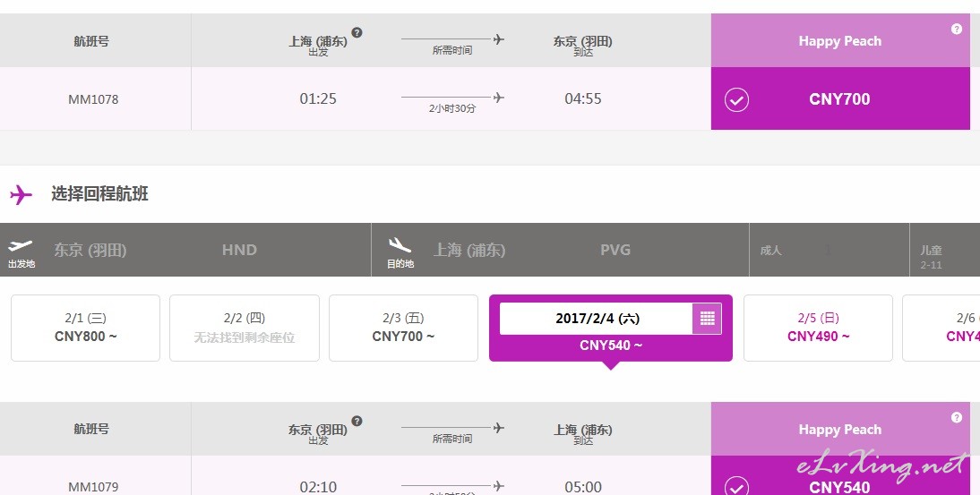Select the 2/1 (三) CNY800 date tab

point(86,328)
